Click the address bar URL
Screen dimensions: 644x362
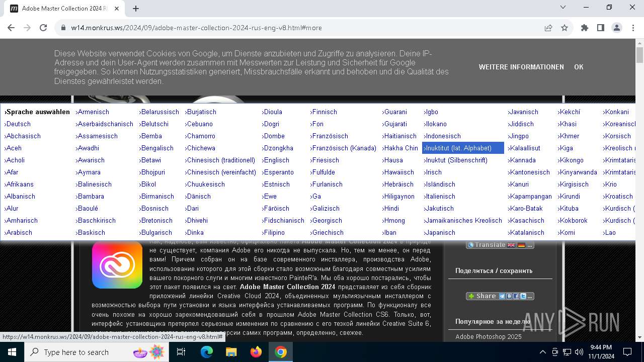pyautogui.click(x=196, y=28)
